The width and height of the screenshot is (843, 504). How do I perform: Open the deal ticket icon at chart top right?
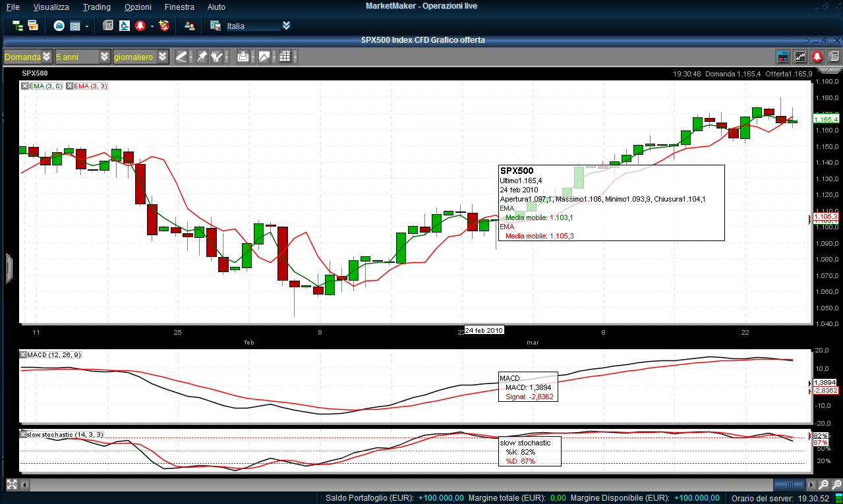(x=783, y=57)
